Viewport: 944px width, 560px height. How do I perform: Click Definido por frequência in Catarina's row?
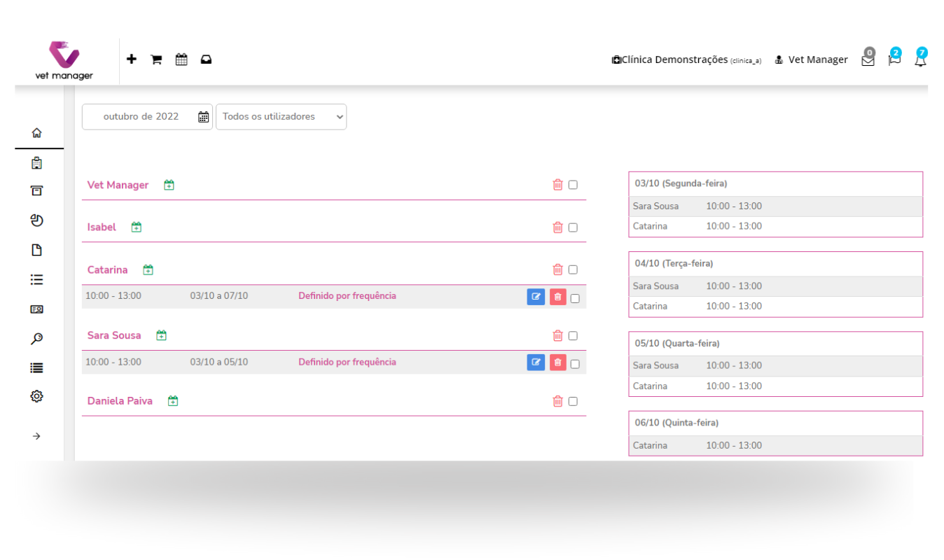[347, 296]
